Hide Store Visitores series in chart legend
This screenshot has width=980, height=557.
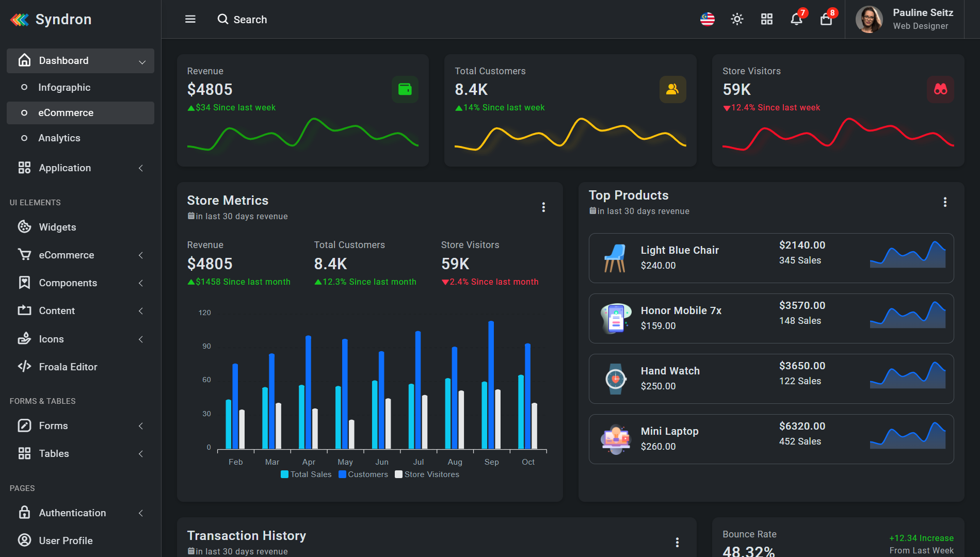427,474
